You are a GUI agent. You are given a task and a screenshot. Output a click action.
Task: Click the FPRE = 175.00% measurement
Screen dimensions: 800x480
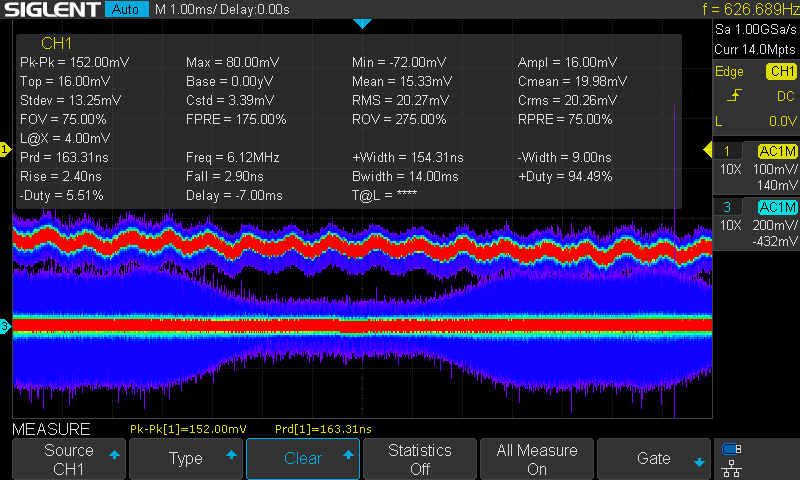(236, 119)
